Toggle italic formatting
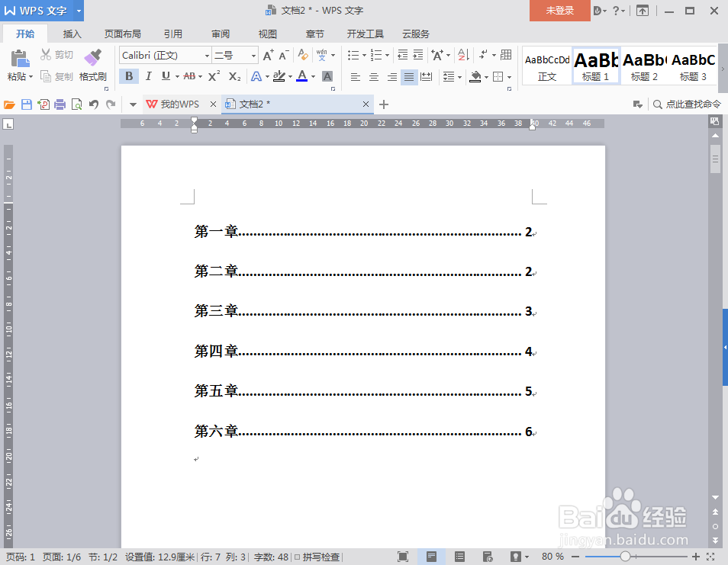Screen dimensions: 728x565 [x=147, y=77]
